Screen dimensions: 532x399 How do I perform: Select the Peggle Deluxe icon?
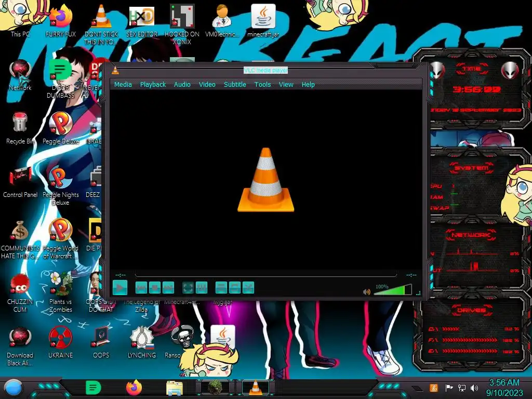point(60,128)
